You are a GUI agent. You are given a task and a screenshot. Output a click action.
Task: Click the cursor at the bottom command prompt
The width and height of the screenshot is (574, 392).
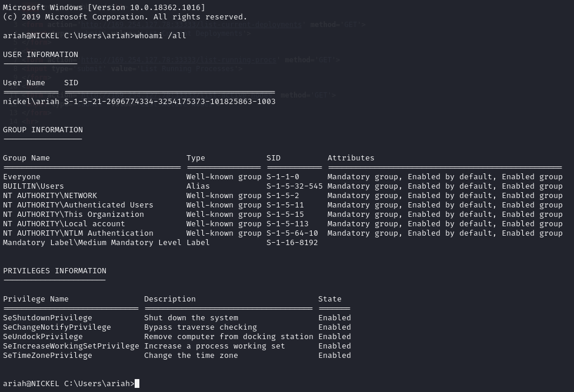[137, 384]
